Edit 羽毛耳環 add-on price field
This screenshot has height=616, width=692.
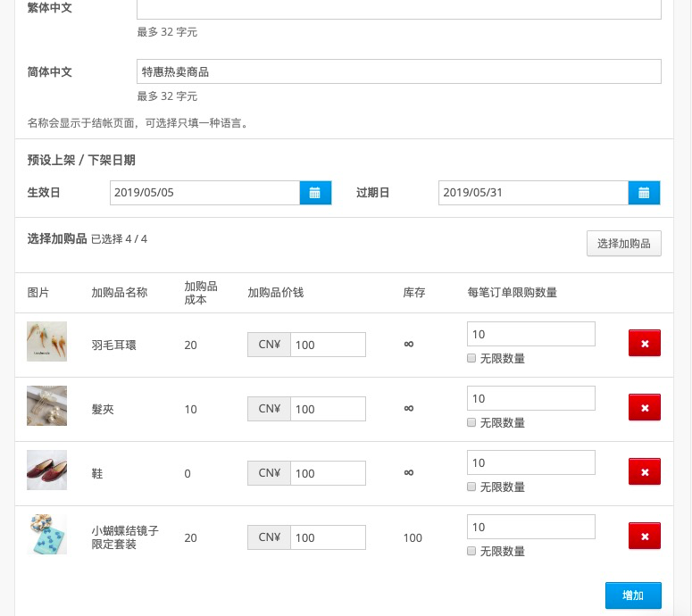click(x=328, y=345)
